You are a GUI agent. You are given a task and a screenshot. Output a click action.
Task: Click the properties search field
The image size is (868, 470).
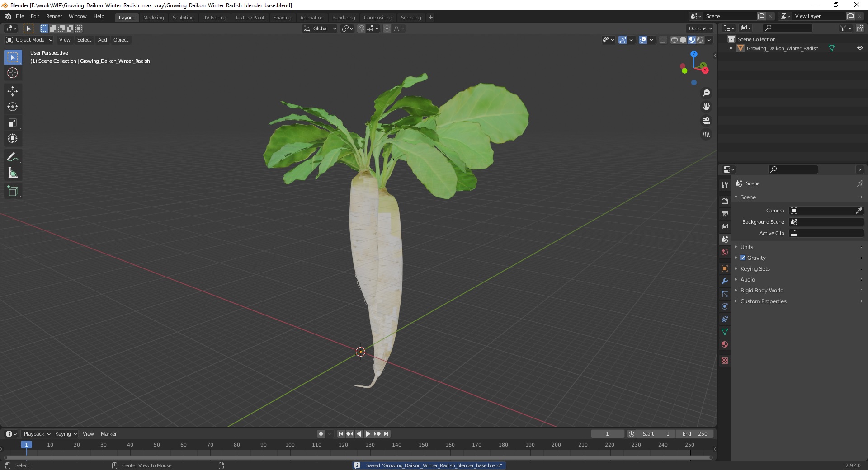pos(793,169)
